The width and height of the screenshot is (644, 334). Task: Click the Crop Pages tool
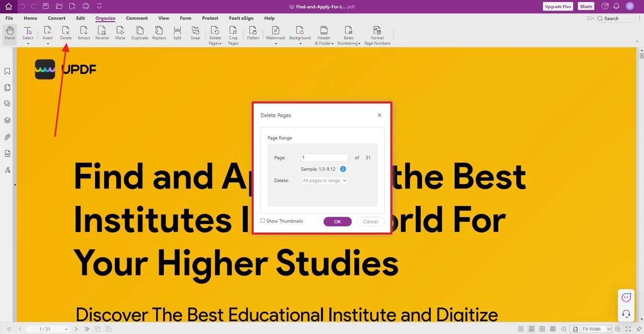click(x=233, y=35)
